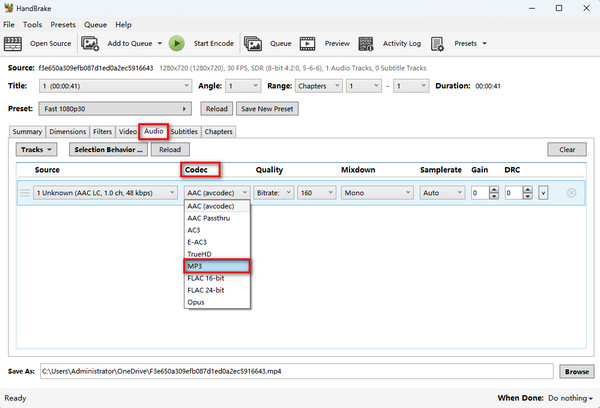Open the Queue menu in menu bar
Screen dimensions: 600x408
[95, 25]
